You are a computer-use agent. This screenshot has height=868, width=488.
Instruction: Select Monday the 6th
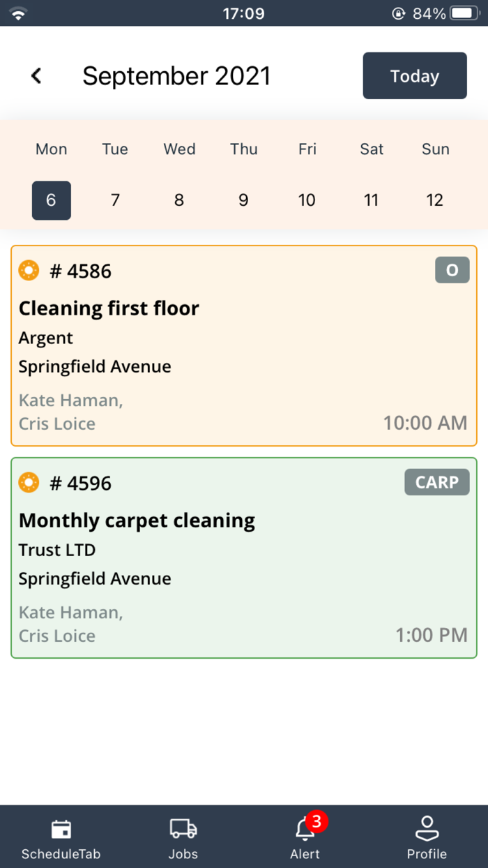pyautogui.click(x=51, y=200)
